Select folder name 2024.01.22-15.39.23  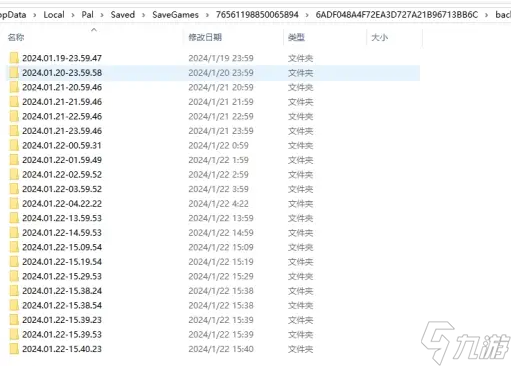(62, 320)
